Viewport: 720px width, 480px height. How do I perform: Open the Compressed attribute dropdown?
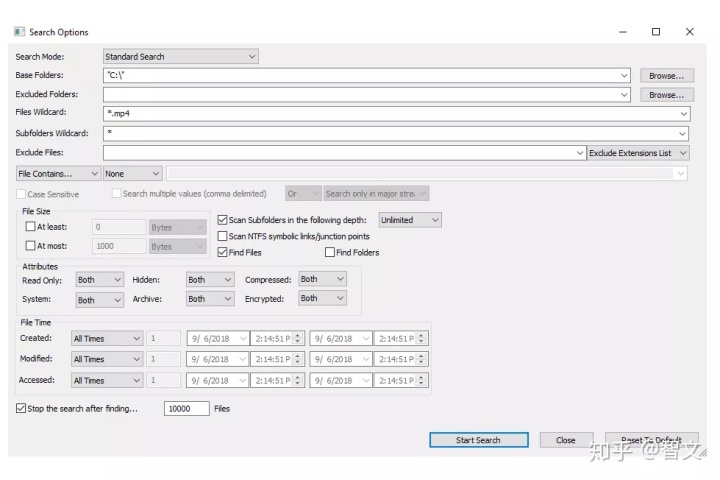tap(322, 279)
